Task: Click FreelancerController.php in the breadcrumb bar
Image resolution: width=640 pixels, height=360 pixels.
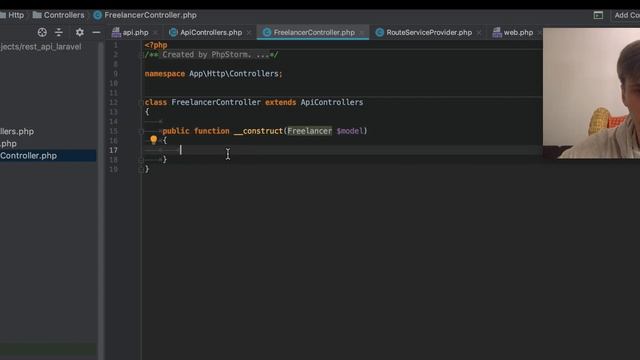Action: 145,15
